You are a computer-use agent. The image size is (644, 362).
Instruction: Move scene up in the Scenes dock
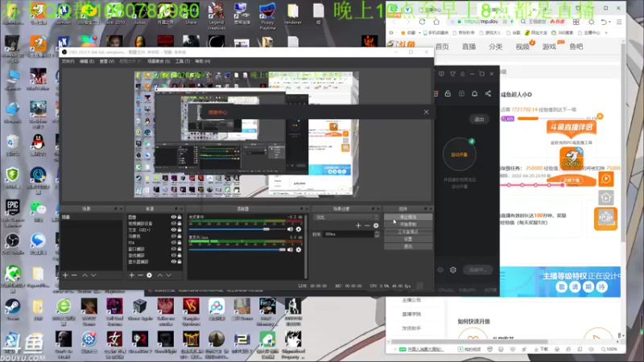pyautogui.click(x=85, y=275)
